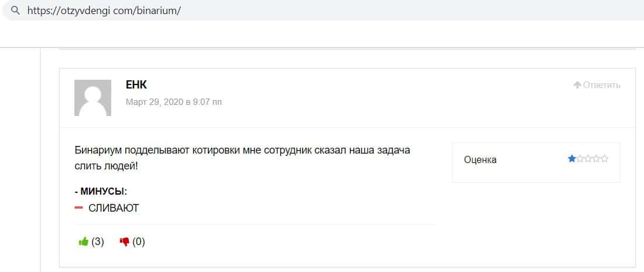The image size is (644, 272).
Task: Click the gray user avatar placeholder
Action: [93, 98]
